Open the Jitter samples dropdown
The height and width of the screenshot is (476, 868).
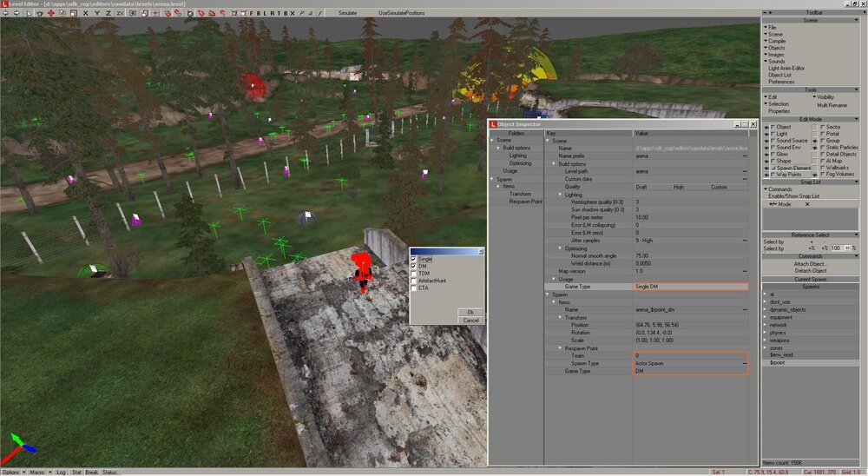(745, 241)
